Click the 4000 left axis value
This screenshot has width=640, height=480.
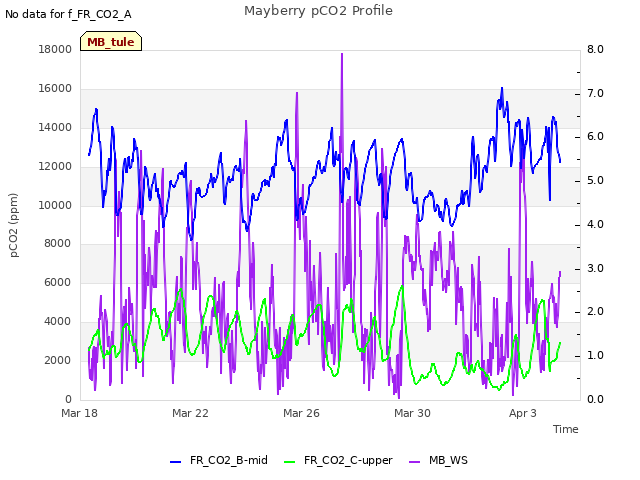click(58, 321)
